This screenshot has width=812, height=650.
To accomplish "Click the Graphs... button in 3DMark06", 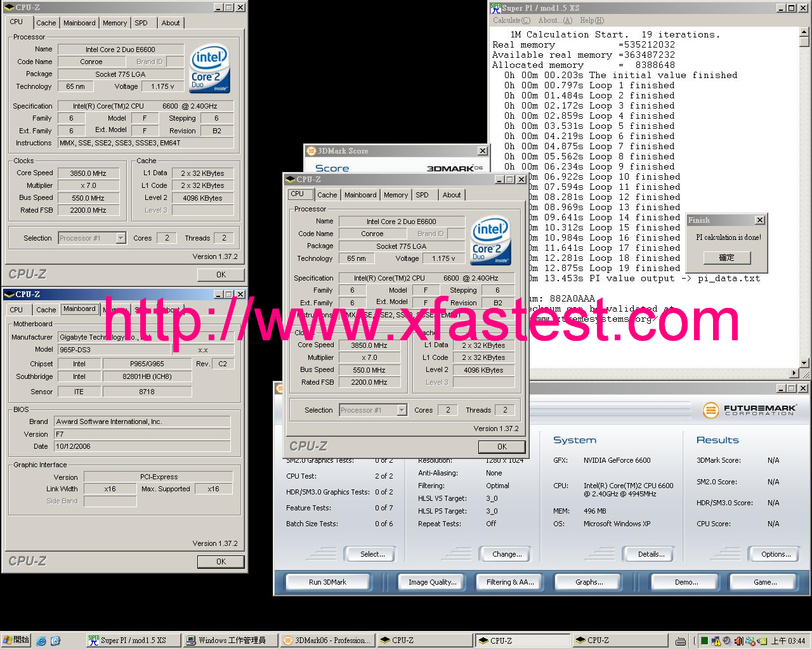I will 589,582.
